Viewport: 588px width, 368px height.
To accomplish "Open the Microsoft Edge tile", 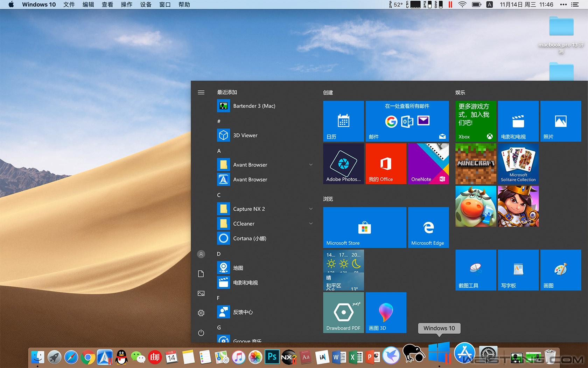I will 428,227.
